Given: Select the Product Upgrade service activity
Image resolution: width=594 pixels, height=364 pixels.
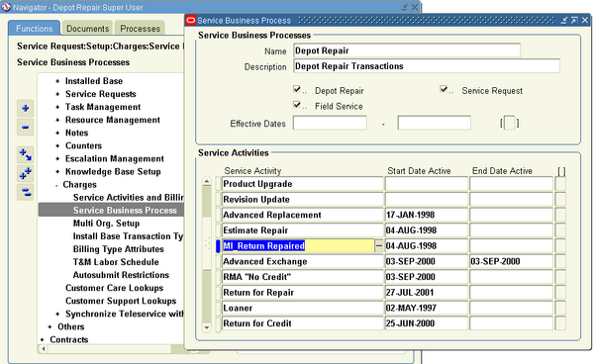Looking at the screenshot, I should click(302, 184).
